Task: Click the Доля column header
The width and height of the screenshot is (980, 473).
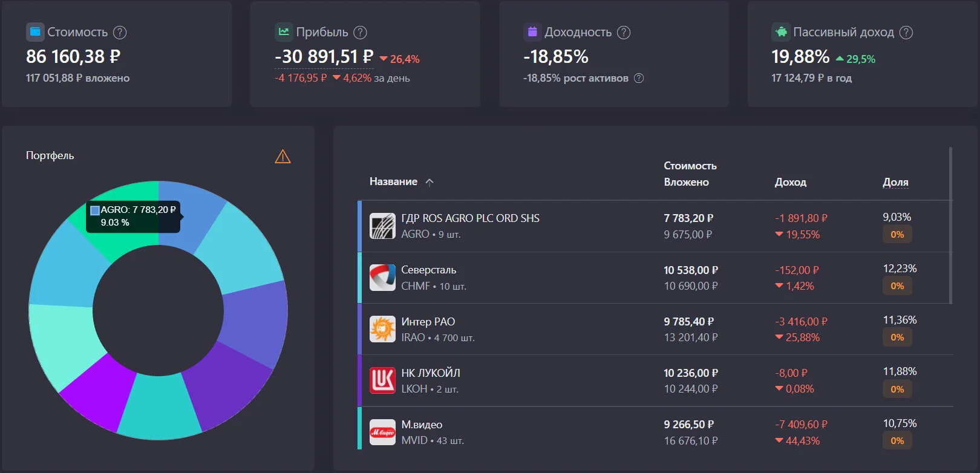Action: (x=895, y=182)
